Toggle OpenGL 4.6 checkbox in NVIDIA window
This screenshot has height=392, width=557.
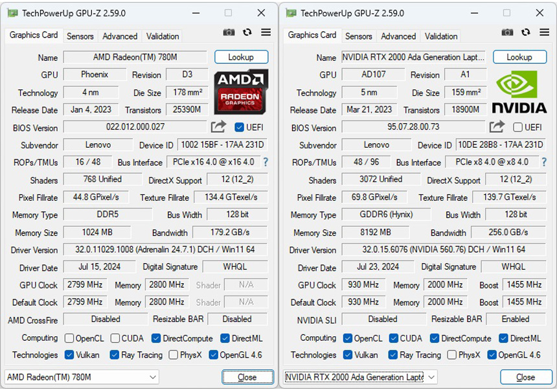[492, 354]
